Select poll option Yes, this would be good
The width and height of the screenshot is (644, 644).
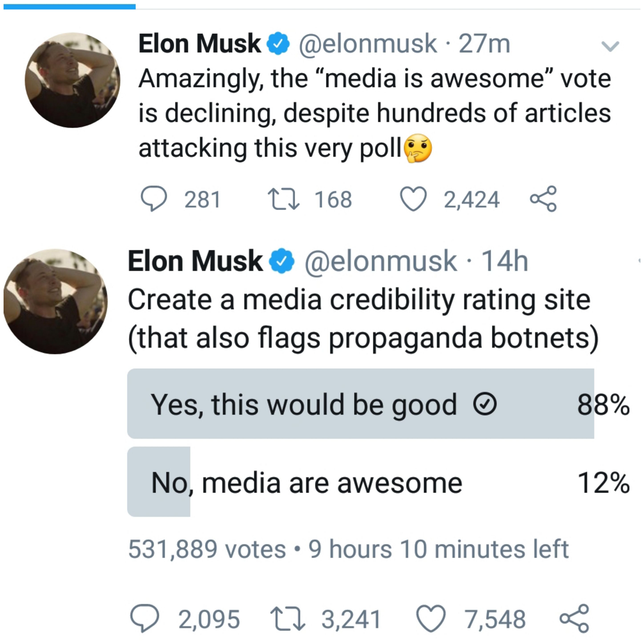coord(378,404)
